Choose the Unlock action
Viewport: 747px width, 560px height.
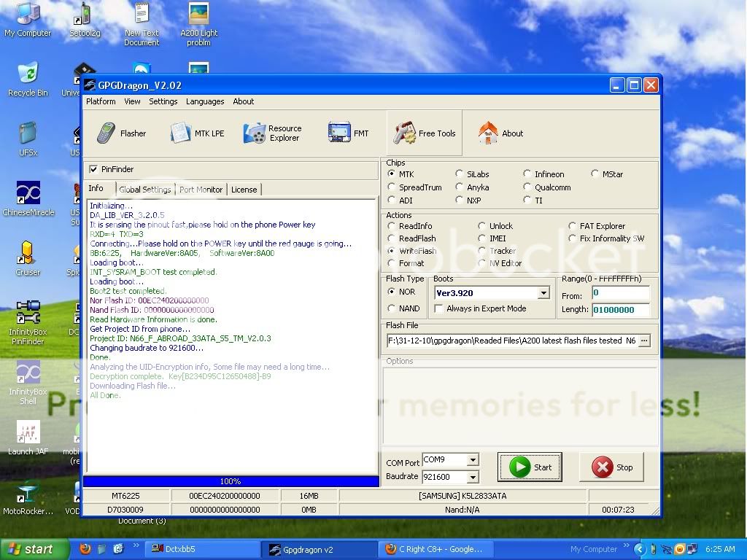481,226
